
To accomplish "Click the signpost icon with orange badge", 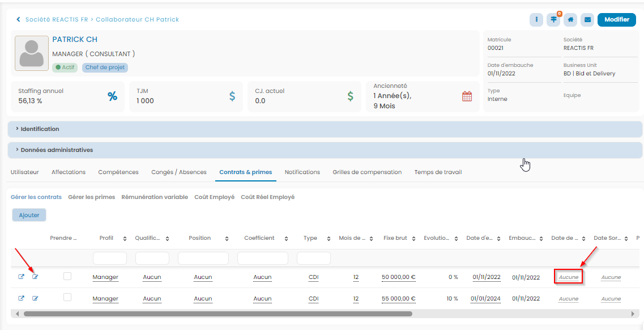I will coord(553,20).
